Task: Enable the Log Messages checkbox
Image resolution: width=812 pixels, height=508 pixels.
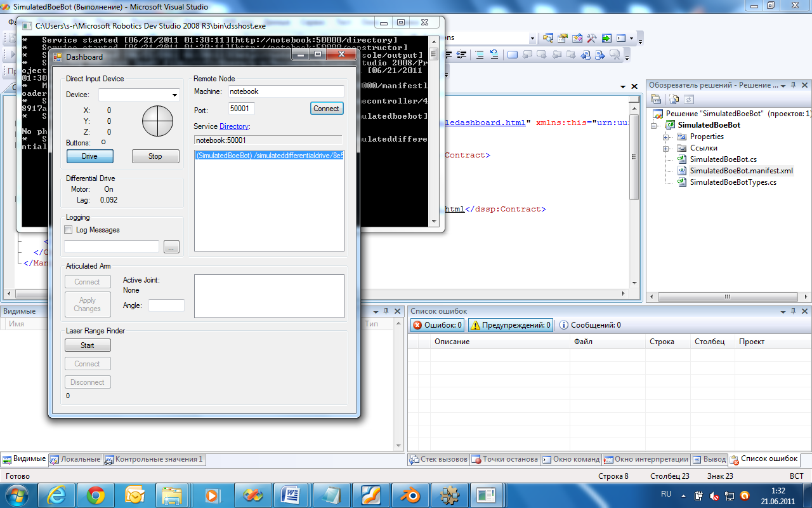Action: tap(69, 230)
